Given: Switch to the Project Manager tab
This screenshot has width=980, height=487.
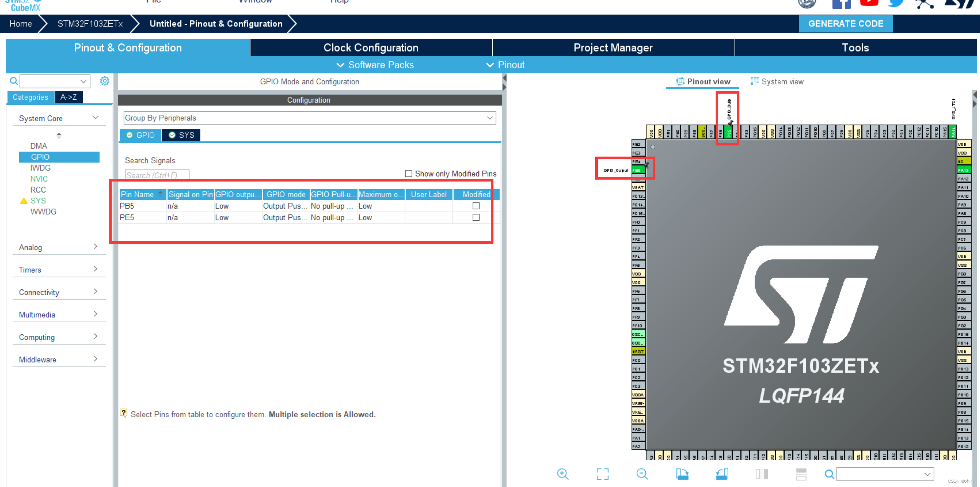Looking at the screenshot, I should coord(613,48).
